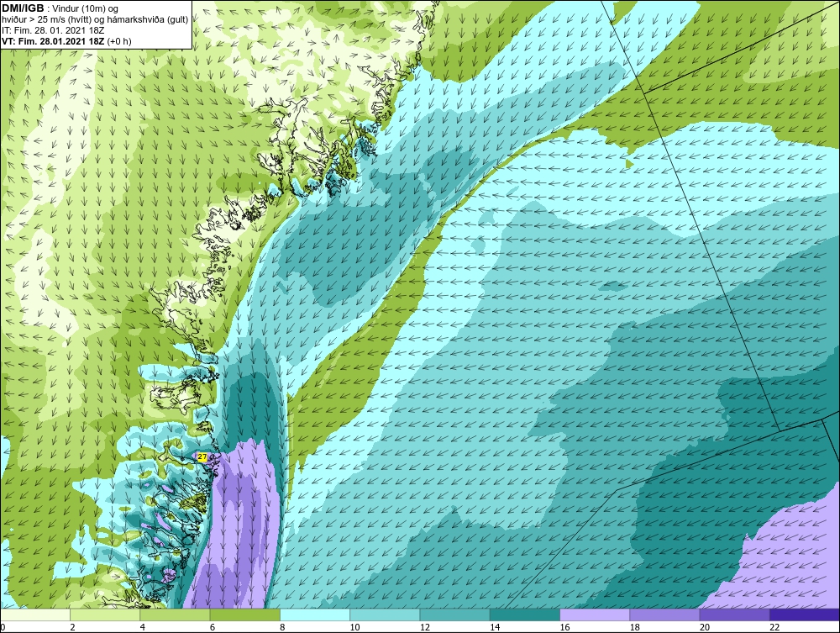Click legend scale label 16
This screenshot has height=633, width=840.
564,627
